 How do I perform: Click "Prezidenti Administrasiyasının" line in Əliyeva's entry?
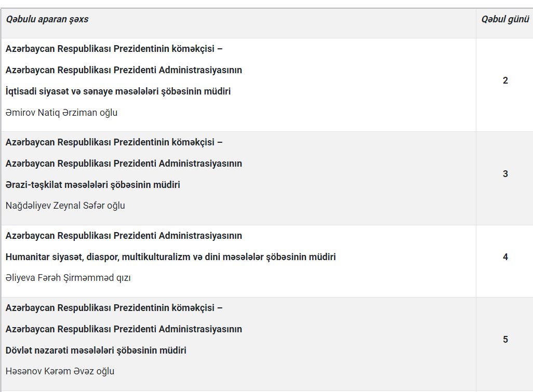(124, 236)
